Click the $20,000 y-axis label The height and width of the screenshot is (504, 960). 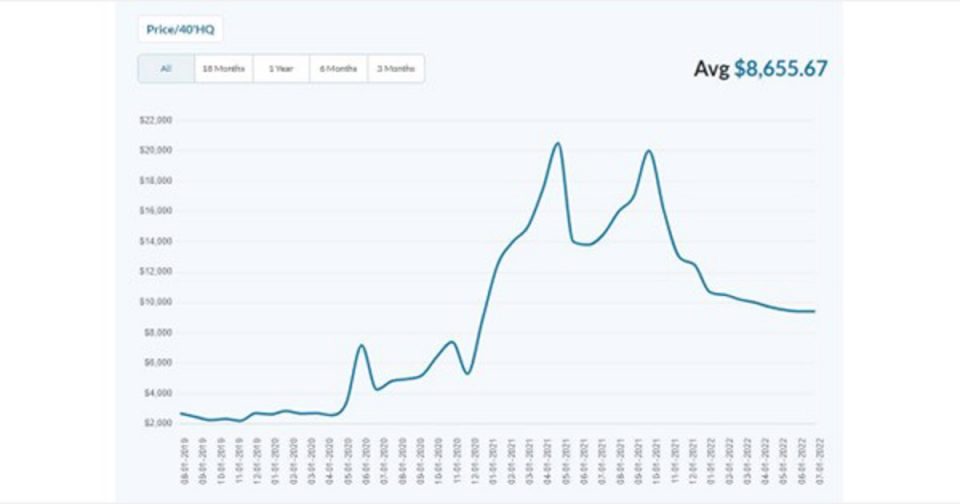(159, 150)
